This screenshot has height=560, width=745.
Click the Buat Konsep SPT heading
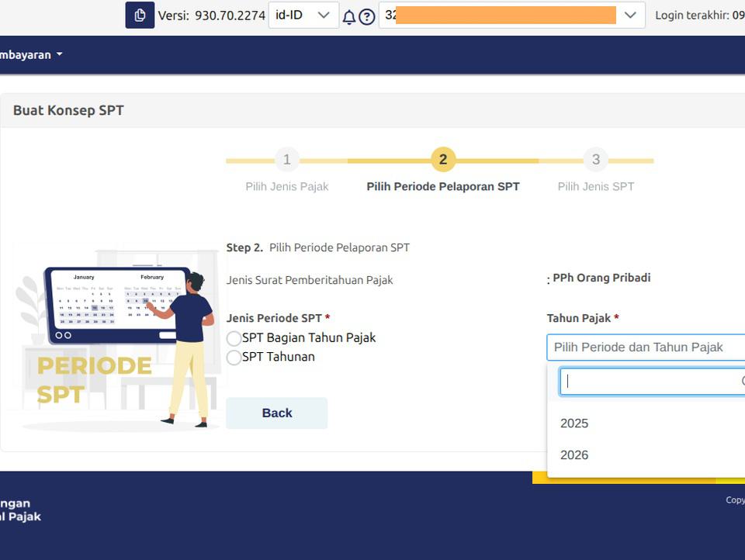68,110
